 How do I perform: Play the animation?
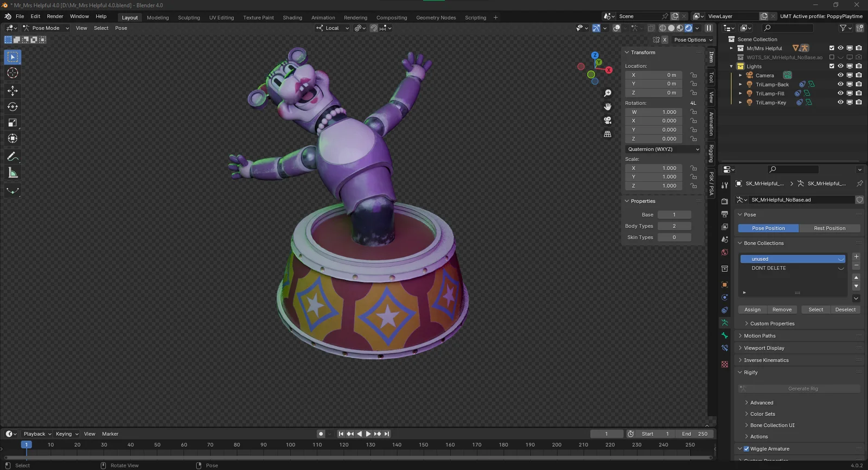[368, 434]
